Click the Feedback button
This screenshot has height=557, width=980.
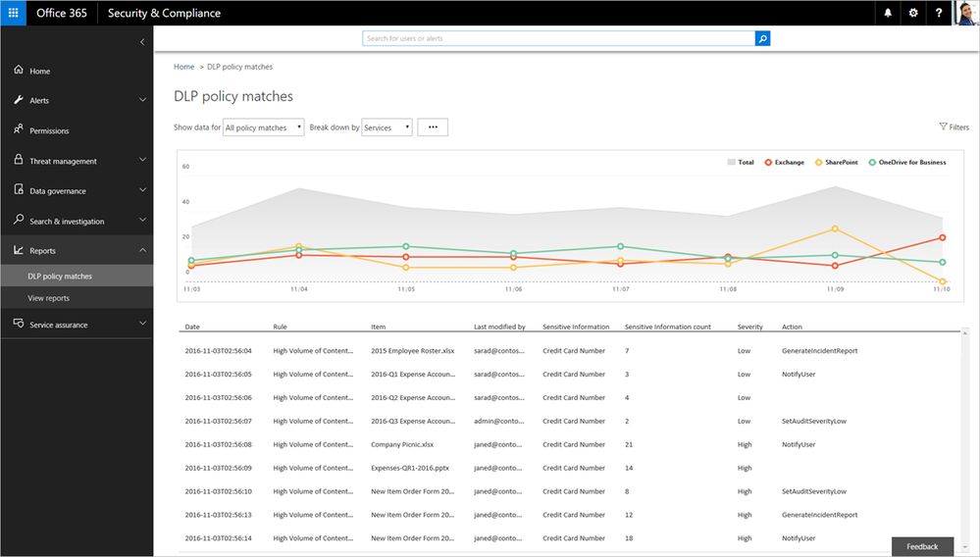(922, 546)
